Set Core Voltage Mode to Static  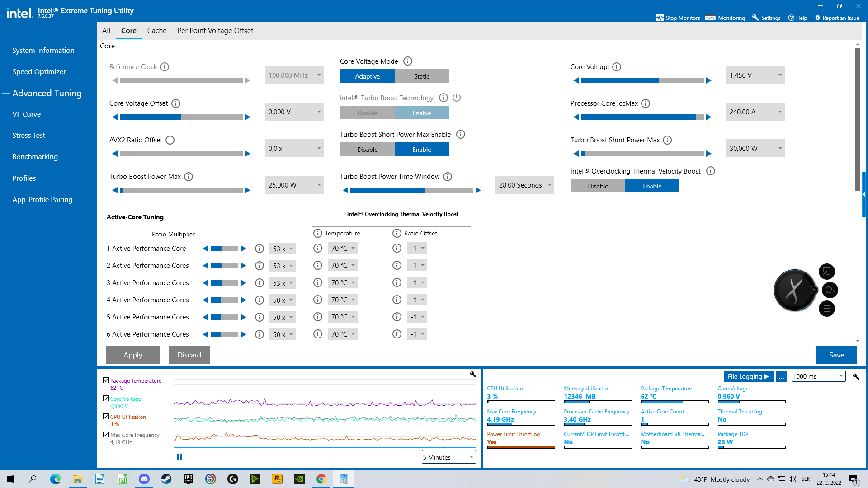421,76
